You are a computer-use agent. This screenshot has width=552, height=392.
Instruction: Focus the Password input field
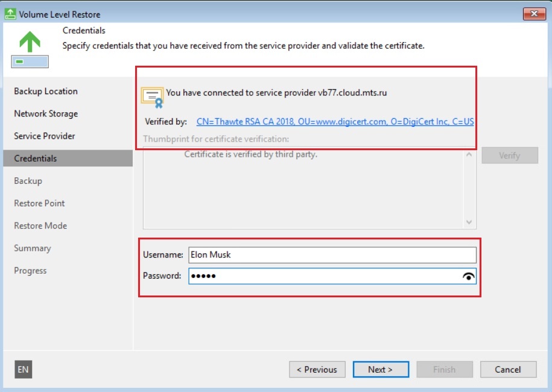coord(323,276)
